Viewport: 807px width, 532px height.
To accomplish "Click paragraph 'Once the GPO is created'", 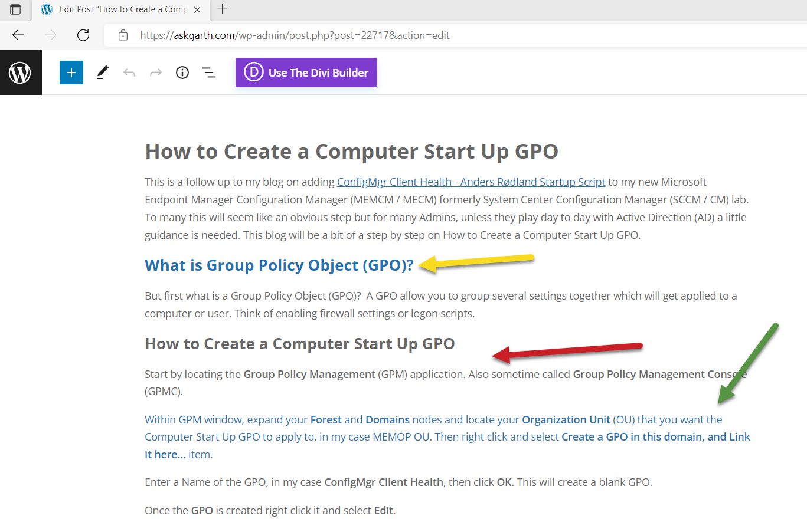I will tap(270, 510).
